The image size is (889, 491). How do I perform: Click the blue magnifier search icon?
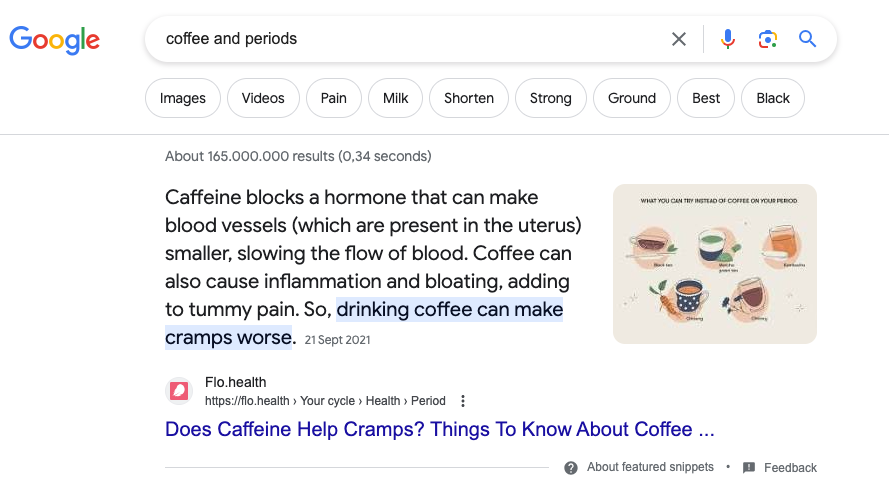pyautogui.click(x=807, y=39)
